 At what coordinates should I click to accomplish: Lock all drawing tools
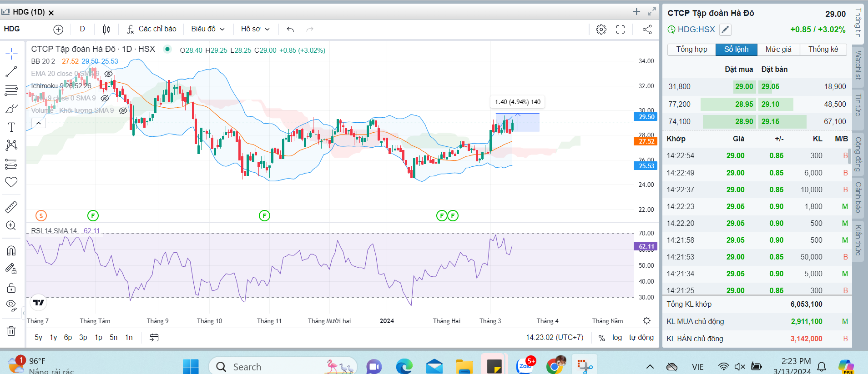pos(11,288)
